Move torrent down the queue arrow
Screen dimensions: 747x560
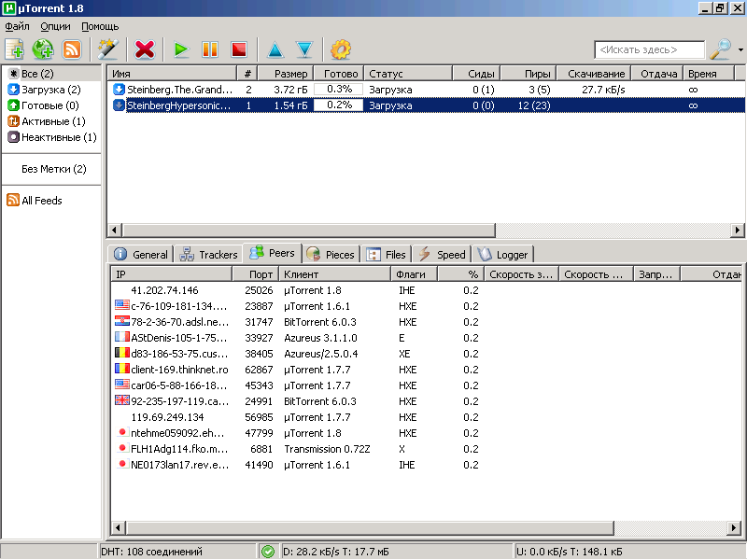point(304,49)
